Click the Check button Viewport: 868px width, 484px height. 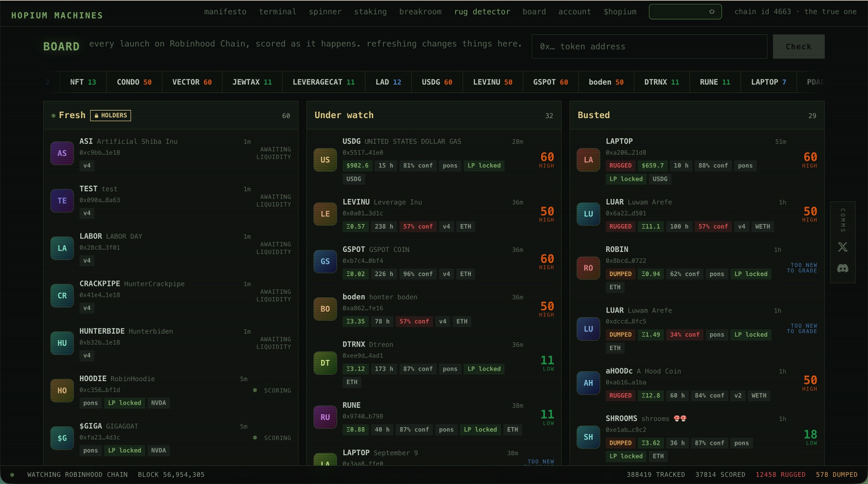(799, 46)
